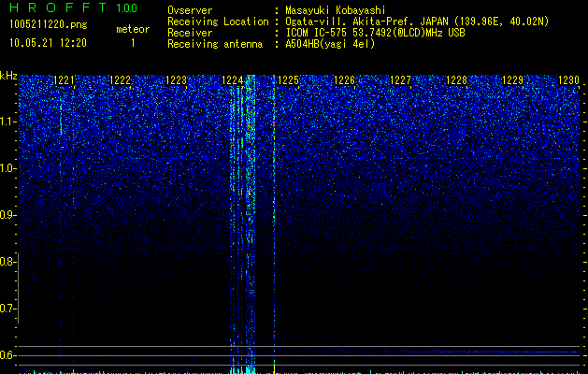
Task: Click the version number 1.0.0
Action: [127, 7]
